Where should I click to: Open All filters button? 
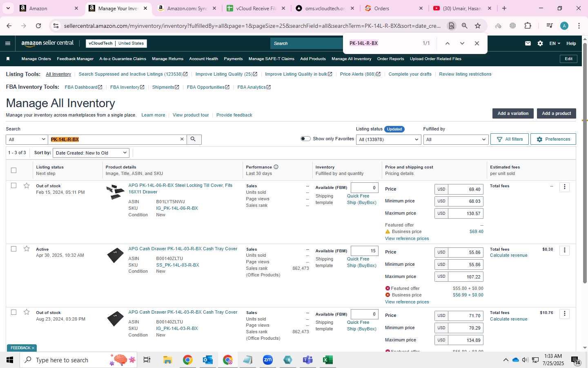[510, 139]
